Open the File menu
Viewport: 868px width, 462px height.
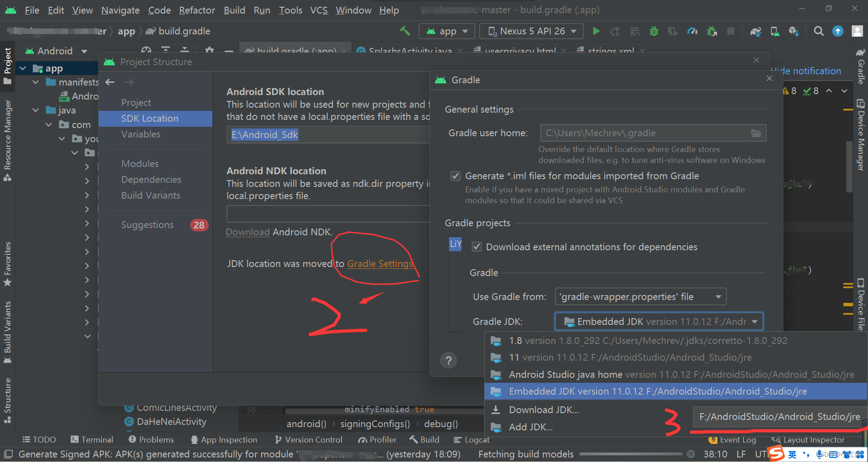click(32, 10)
